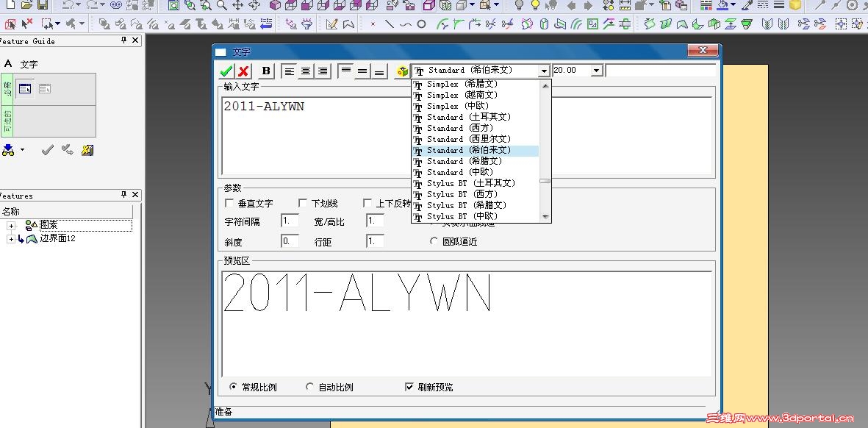Click the magnifier zoom tool in top toolbar
Image resolution: width=868 pixels, height=428 pixels.
click(221, 6)
